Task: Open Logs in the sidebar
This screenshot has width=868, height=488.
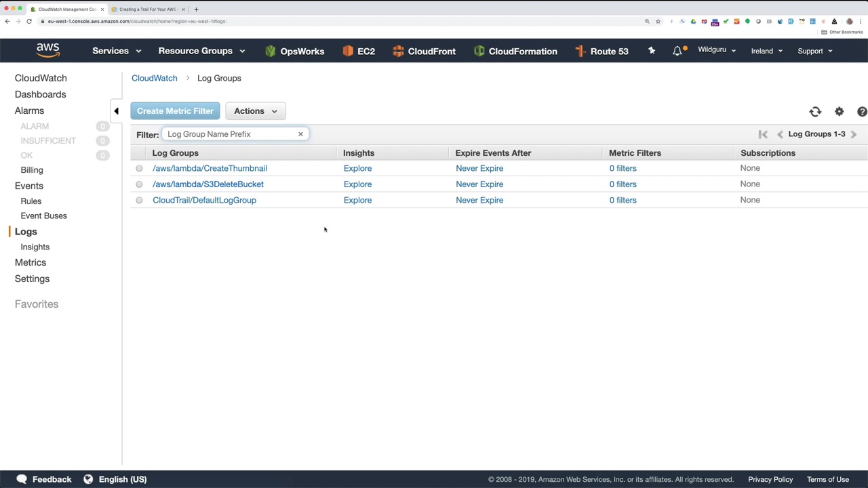Action: click(26, 232)
